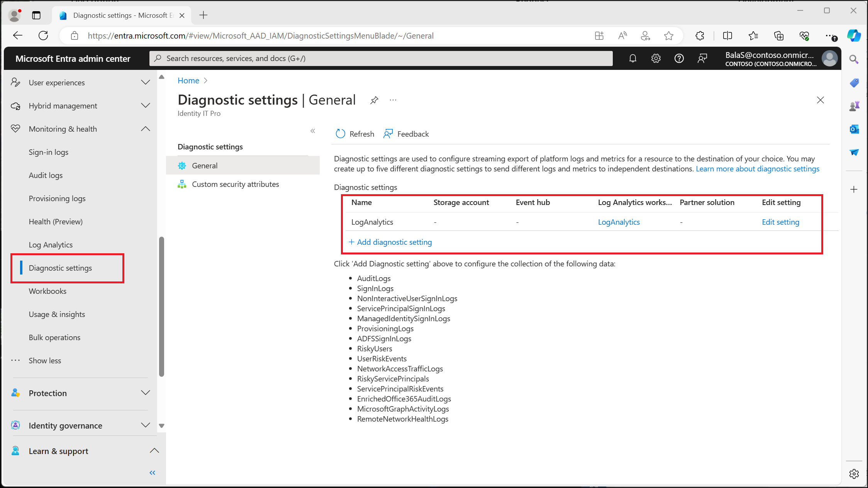The height and width of the screenshot is (488, 868).
Task: Open portal settings gear icon
Action: pos(656,58)
